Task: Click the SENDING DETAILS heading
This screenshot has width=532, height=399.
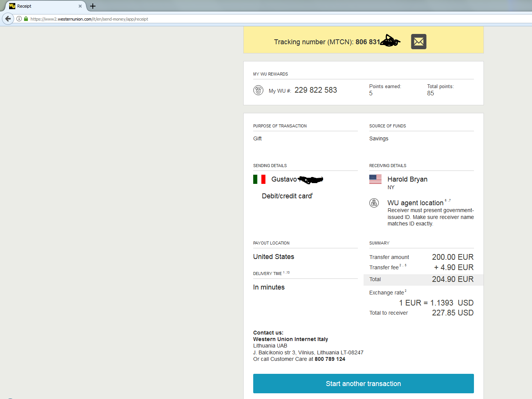Action: (x=270, y=166)
